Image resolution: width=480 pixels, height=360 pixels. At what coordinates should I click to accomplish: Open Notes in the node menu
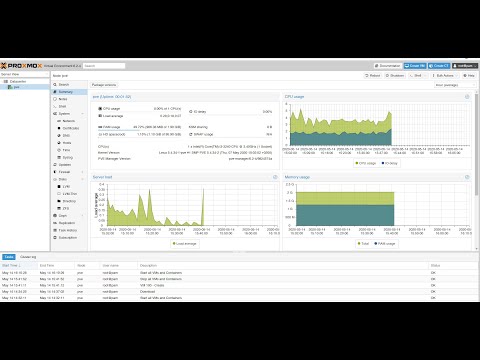[69, 99]
